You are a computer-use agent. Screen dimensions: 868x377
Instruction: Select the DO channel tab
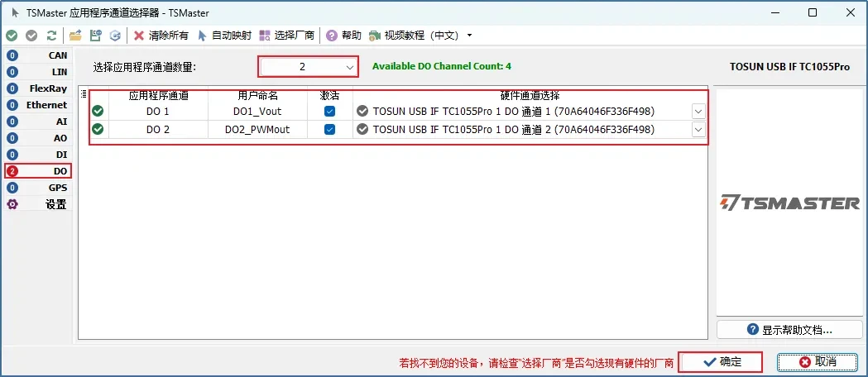tap(37, 171)
